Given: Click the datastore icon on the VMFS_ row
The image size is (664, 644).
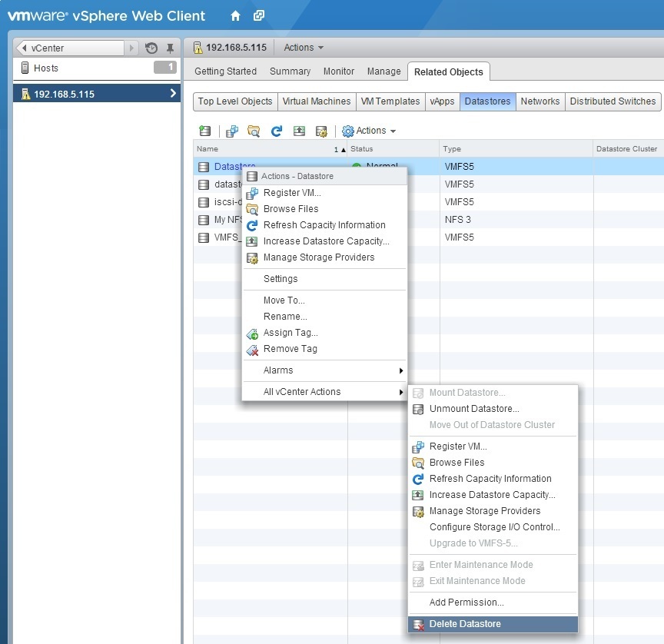Looking at the screenshot, I should pos(204,238).
